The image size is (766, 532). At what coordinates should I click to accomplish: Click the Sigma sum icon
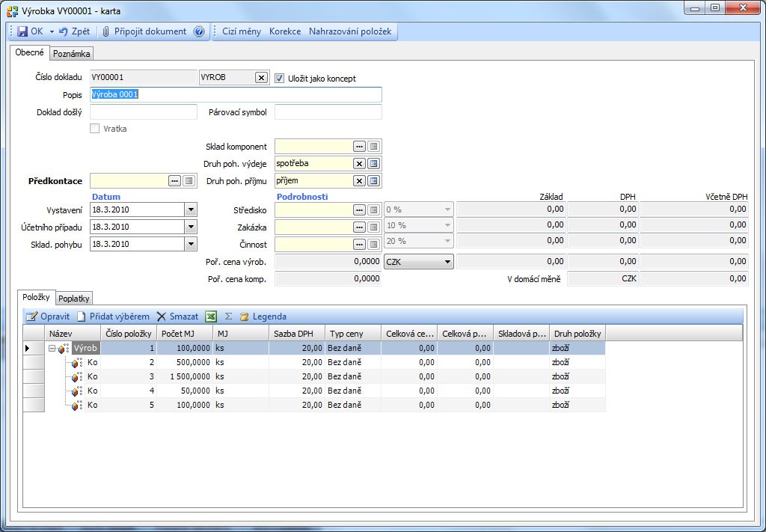click(228, 317)
